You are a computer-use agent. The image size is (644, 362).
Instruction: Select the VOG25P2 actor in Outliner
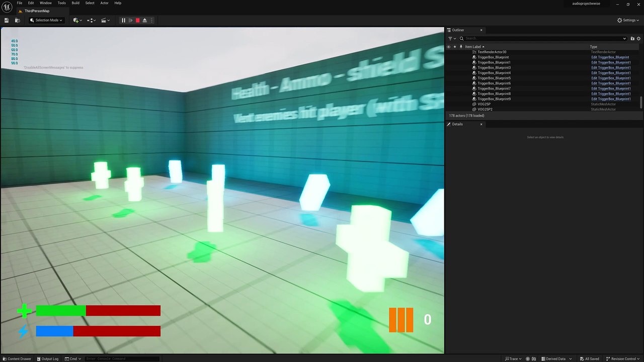pyautogui.click(x=485, y=109)
